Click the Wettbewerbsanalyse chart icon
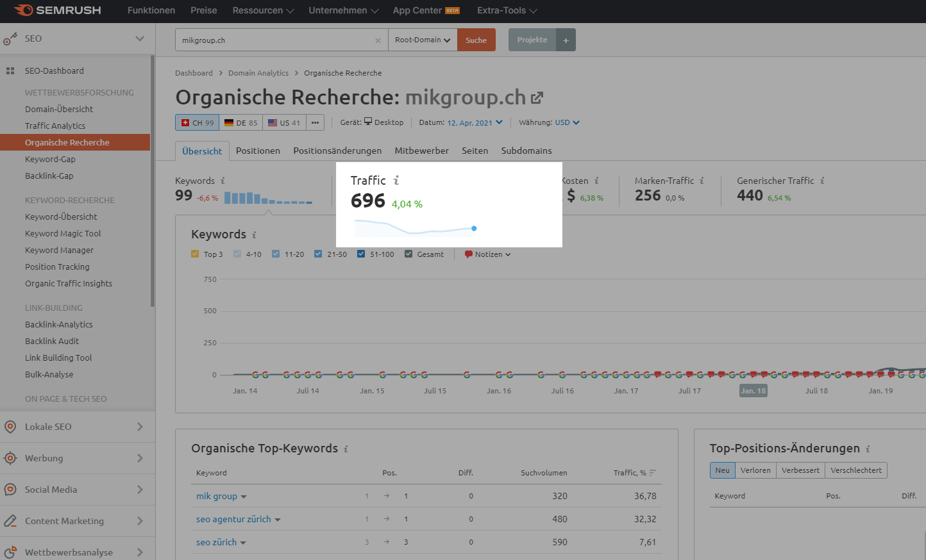 tap(10, 552)
